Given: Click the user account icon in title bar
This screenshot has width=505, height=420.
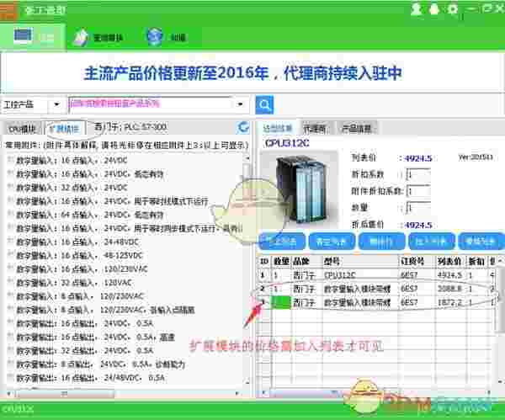Looking at the screenshot, I should 416,9.
